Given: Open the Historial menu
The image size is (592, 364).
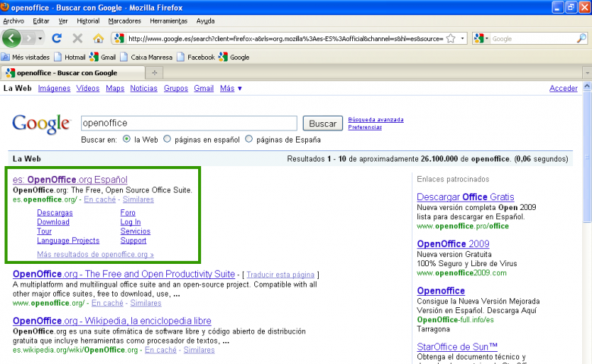Looking at the screenshot, I should [88, 21].
